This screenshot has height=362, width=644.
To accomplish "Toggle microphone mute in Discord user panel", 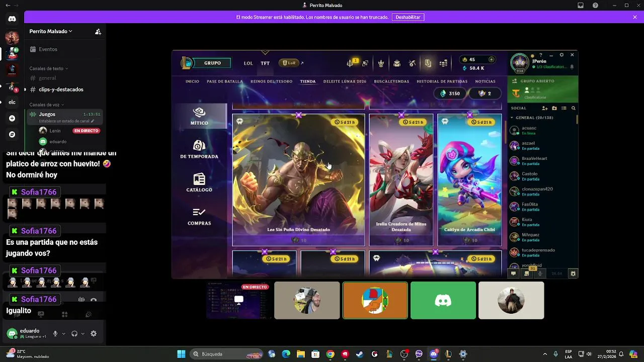I will 55,333.
